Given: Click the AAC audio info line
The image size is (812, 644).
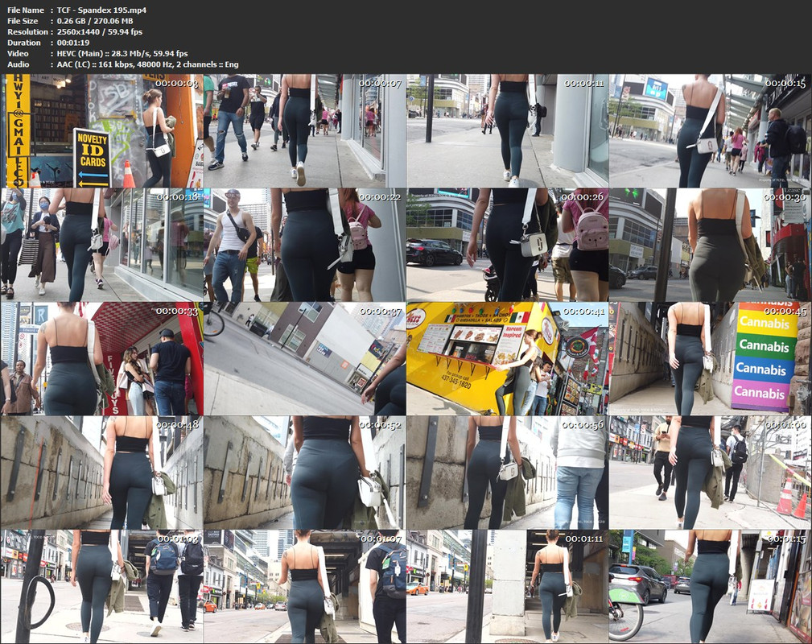Looking at the screenshot, I should pos(147,64).
